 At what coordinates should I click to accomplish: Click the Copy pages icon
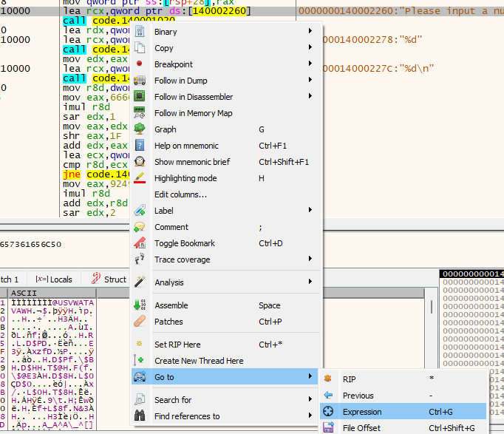point(140,48)
